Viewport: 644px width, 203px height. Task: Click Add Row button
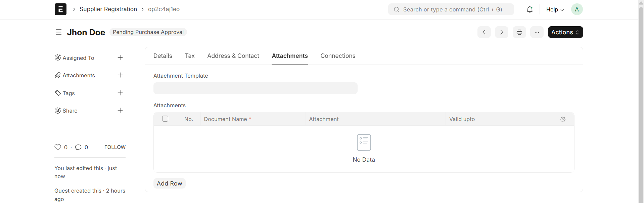point(170,184)
